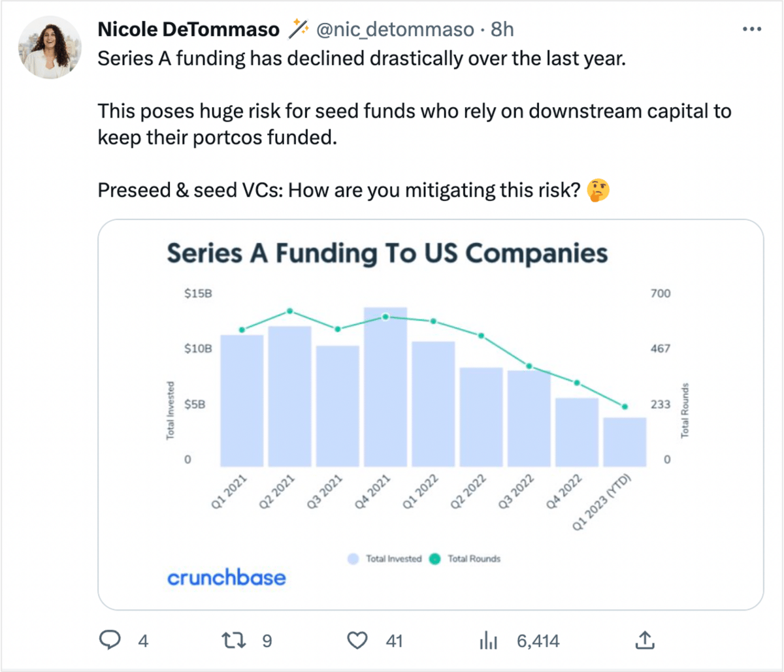Open the 8h timestamp link
Viewport: 784px width, 672px height.
[502, 29]
